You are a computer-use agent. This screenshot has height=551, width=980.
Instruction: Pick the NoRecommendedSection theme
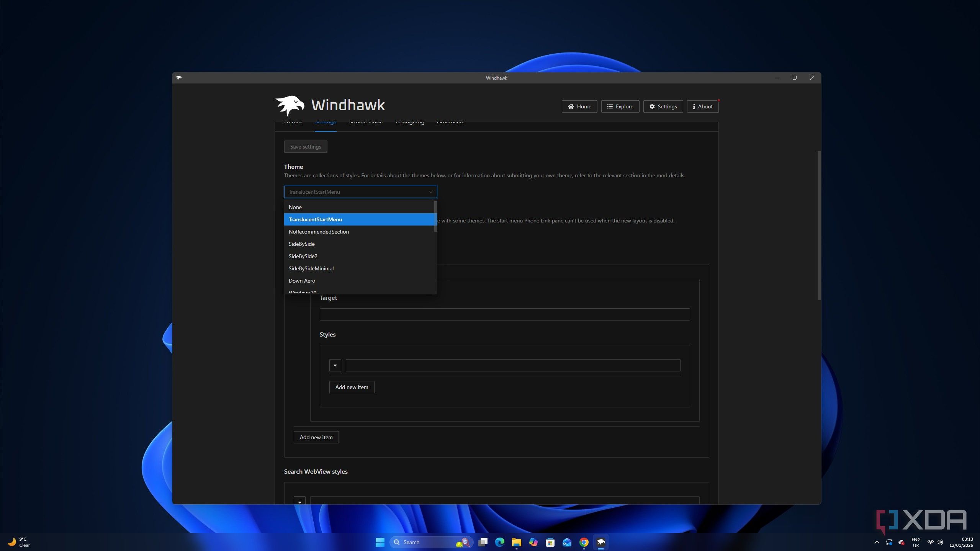tap(359, 232)
